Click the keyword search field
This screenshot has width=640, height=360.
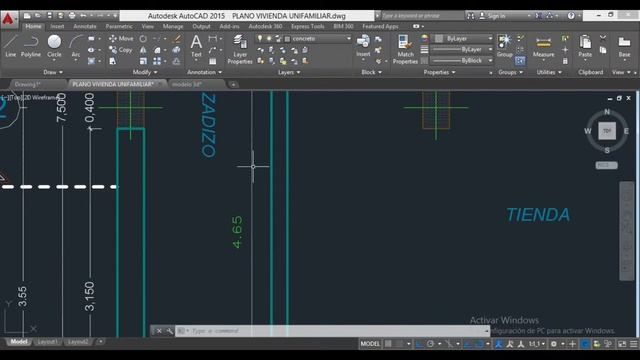[x=422, y=16]
